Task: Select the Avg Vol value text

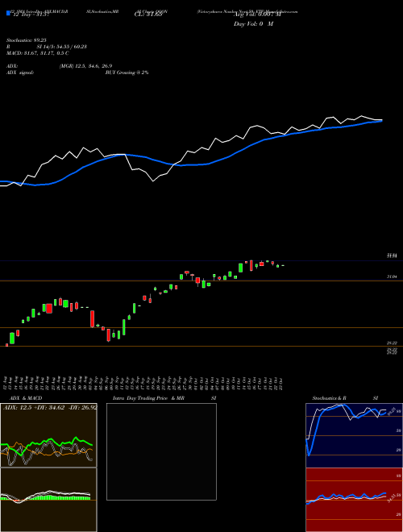Action: pos(257,15)
